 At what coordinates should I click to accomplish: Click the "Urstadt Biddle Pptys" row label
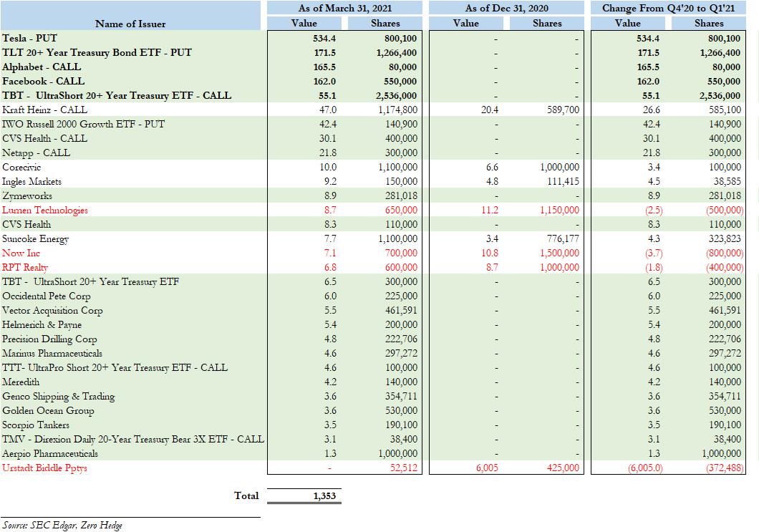pos(44,468)
